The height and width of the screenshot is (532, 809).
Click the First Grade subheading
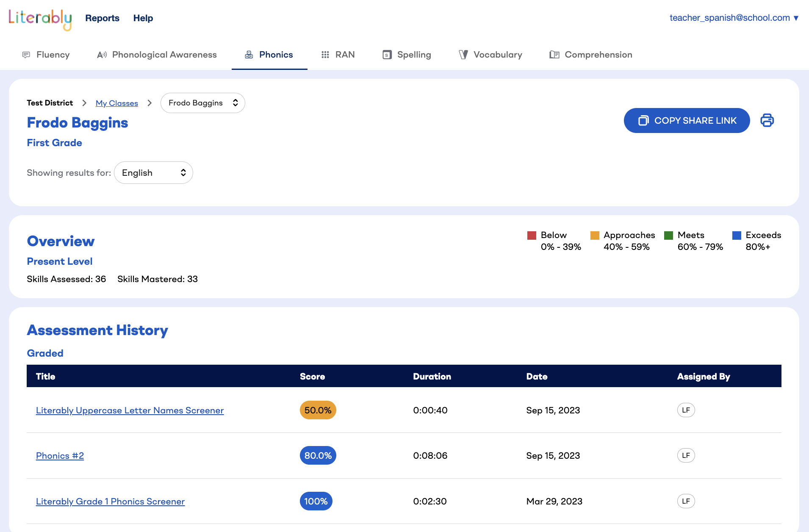click(55, 143)
